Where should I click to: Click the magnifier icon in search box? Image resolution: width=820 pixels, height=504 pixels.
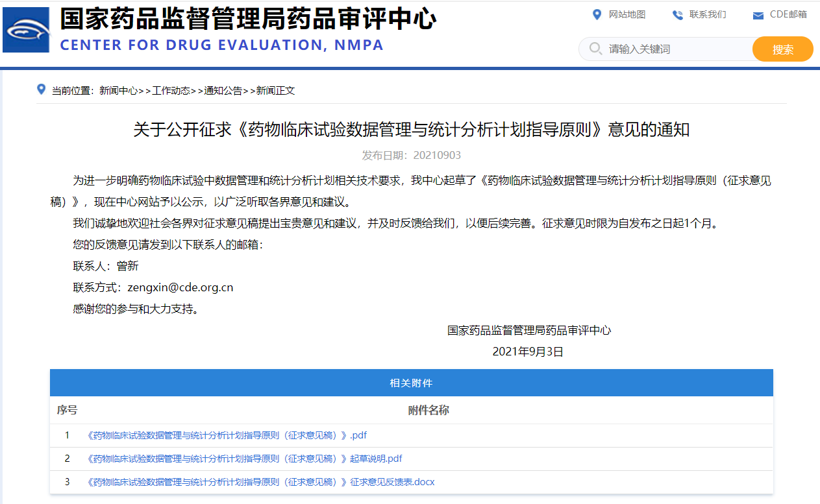(x=595, y=49)
